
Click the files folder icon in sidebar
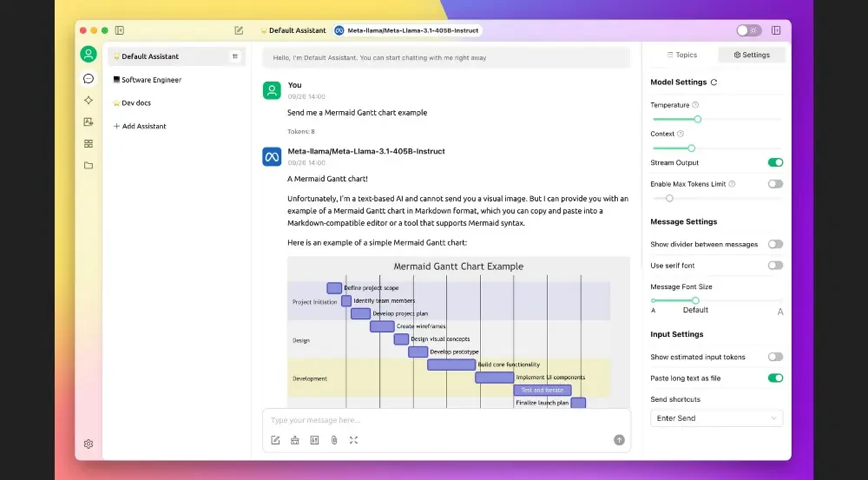[x=89, y=165]
